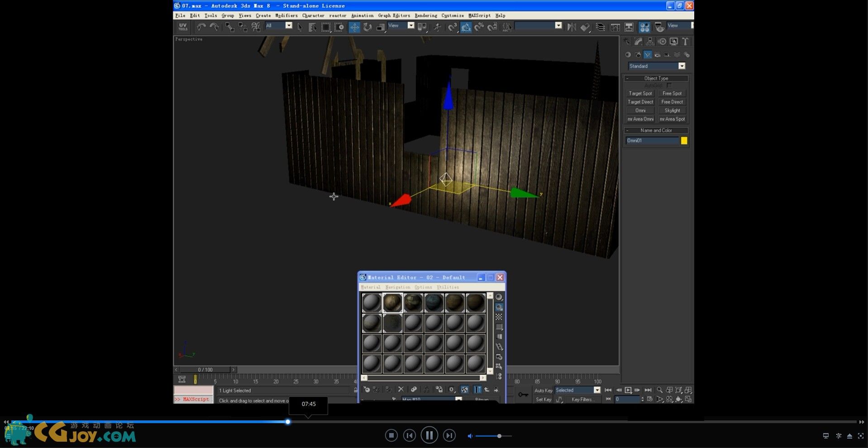Screen dimensions: 868x448
Task: Select the Geometry category icon
Action: 628,55
